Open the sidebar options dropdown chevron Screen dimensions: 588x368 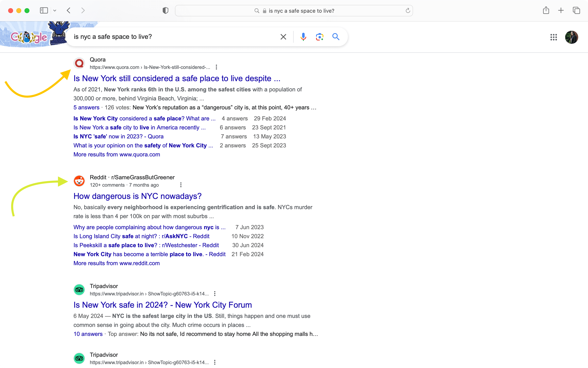click(55, 10)
